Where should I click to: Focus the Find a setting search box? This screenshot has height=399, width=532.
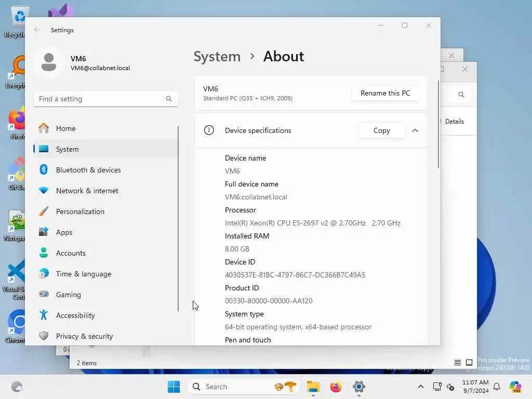[106, 99]
